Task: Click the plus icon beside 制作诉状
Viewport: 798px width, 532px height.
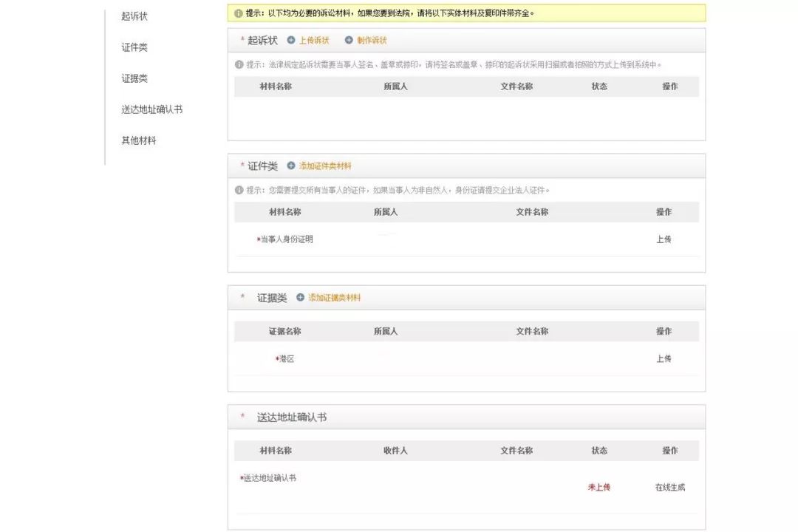Action: (x=349, y=40)
